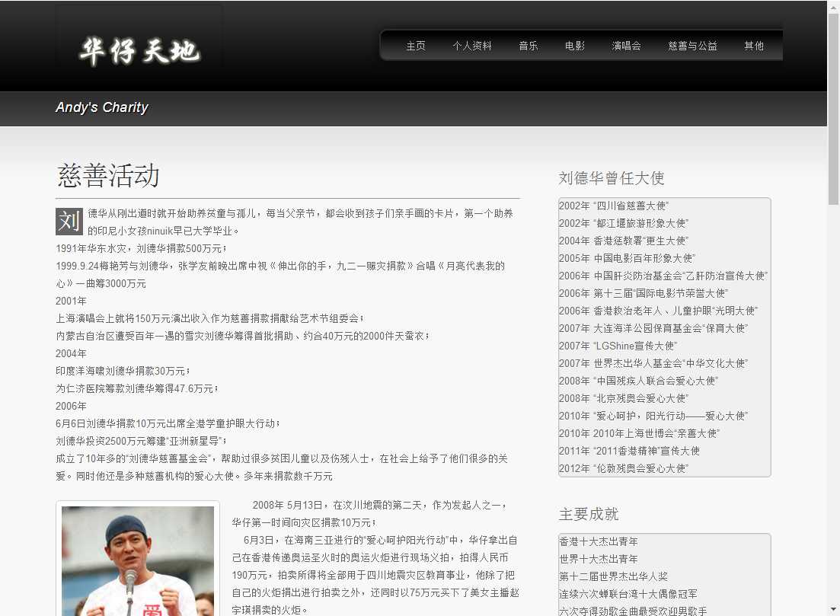Screen dimensions: 840x616
Task: Click the 2012年 "伦敦残奥会爱心大使" entry
Action: coord(623,468)
